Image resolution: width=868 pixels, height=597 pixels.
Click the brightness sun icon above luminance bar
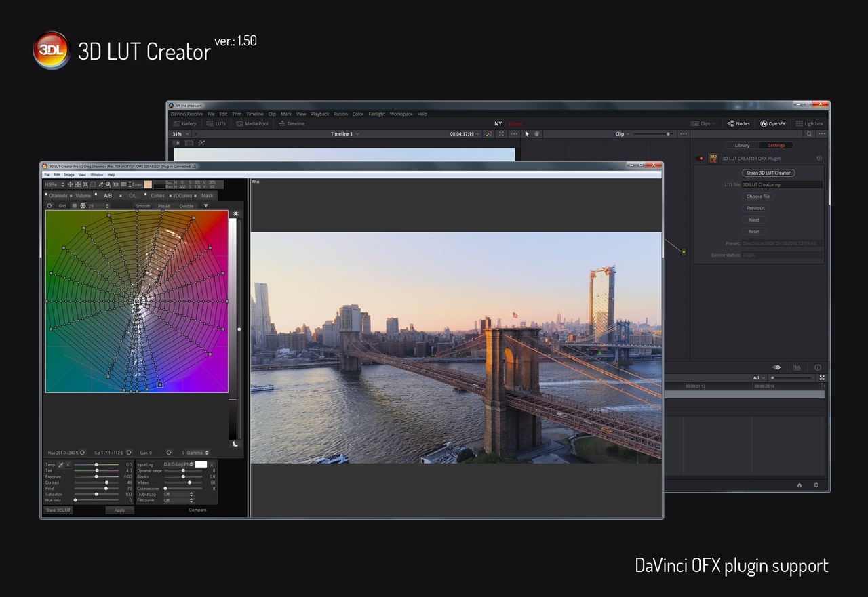235,213
